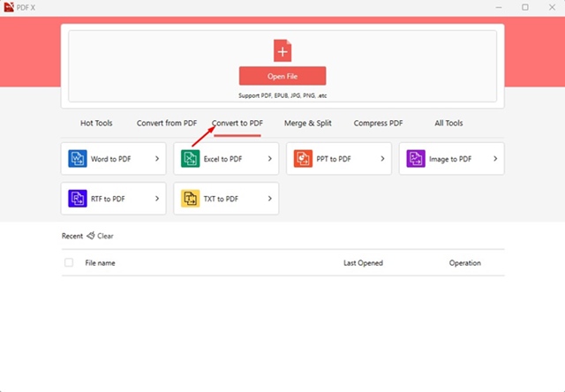Viewport: 565px width, 392px height.
Task: Click the TXT to PDF icon
Action: pos(191,199)
